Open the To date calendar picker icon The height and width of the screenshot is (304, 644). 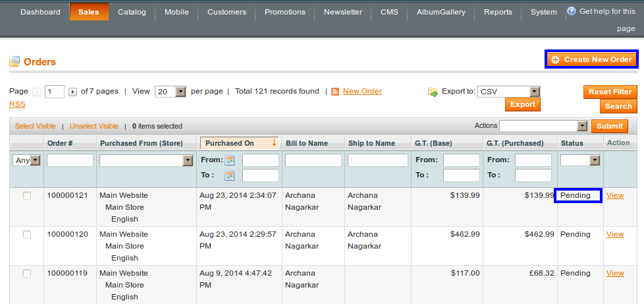tap(230, 175)
